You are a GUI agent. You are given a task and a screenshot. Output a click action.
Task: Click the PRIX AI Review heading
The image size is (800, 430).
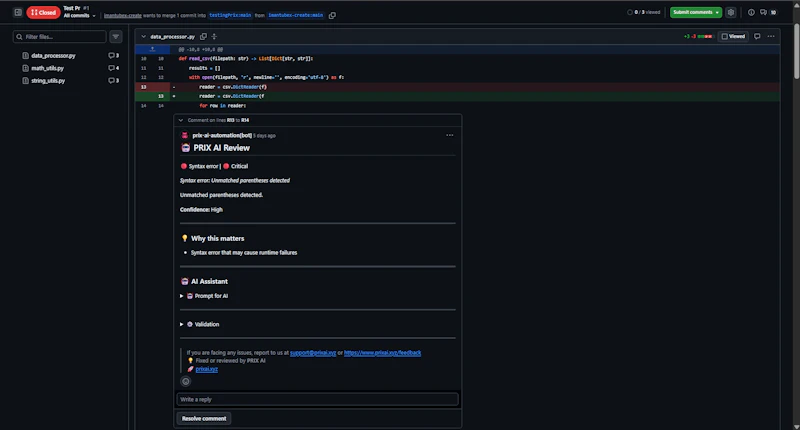[x=221, y=148]
